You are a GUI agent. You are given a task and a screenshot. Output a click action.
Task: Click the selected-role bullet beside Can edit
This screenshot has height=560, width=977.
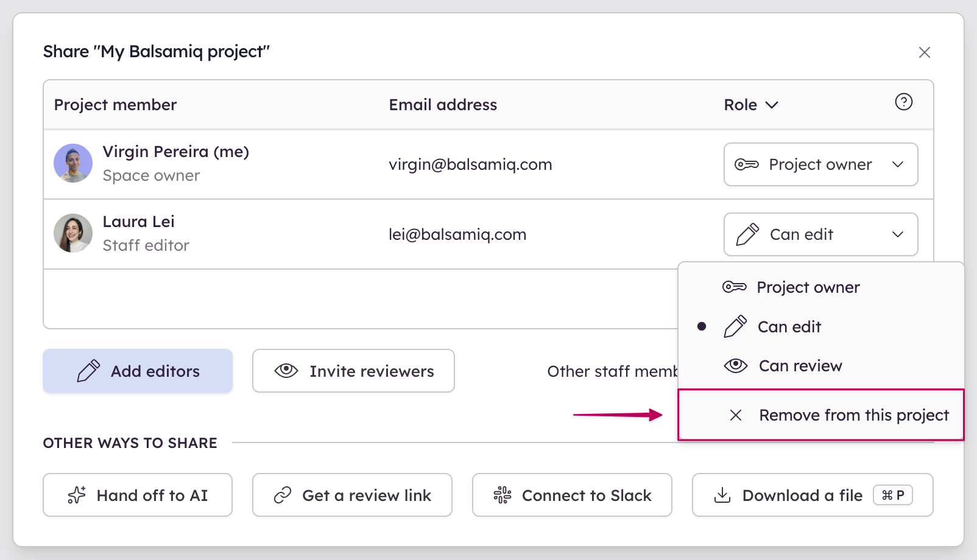point(702,327)
